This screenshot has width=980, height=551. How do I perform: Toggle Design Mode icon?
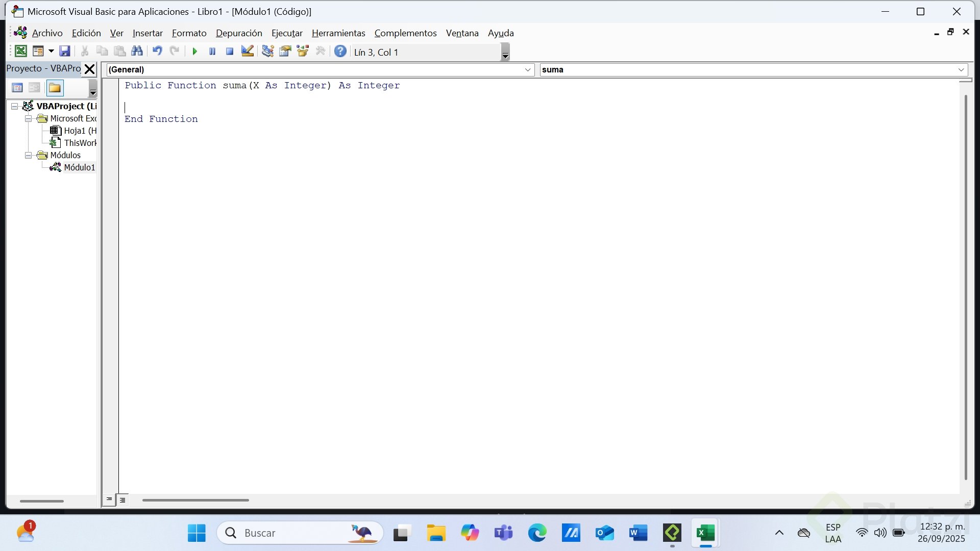click(248, 51)
